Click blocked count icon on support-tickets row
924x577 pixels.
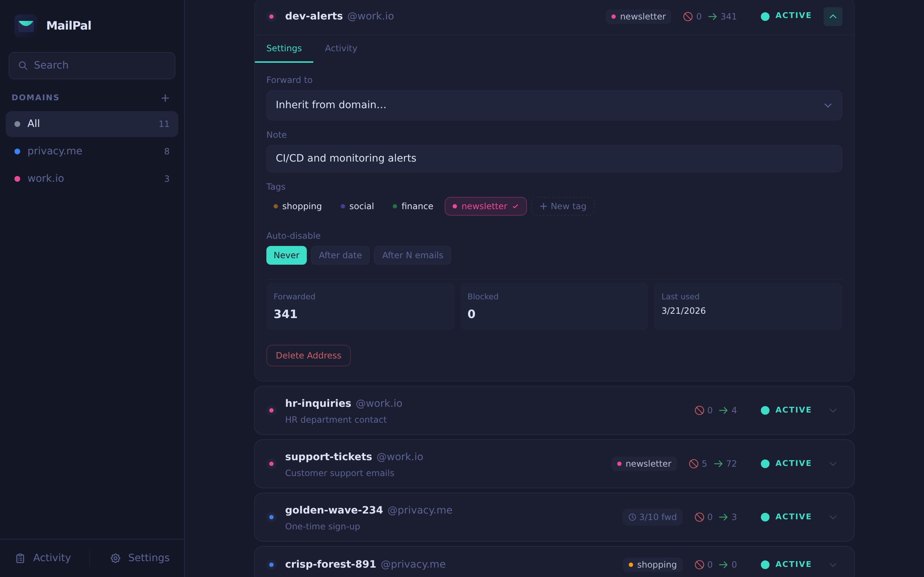pos(693,464)
